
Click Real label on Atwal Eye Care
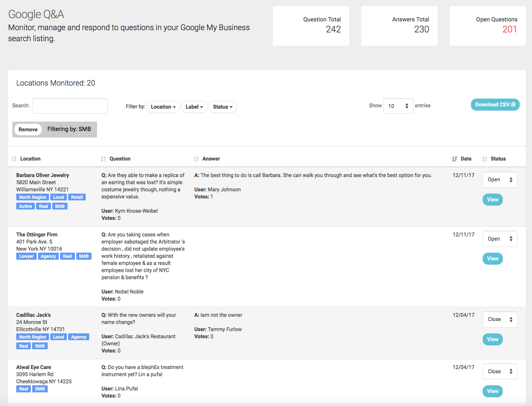coord(24,389)
